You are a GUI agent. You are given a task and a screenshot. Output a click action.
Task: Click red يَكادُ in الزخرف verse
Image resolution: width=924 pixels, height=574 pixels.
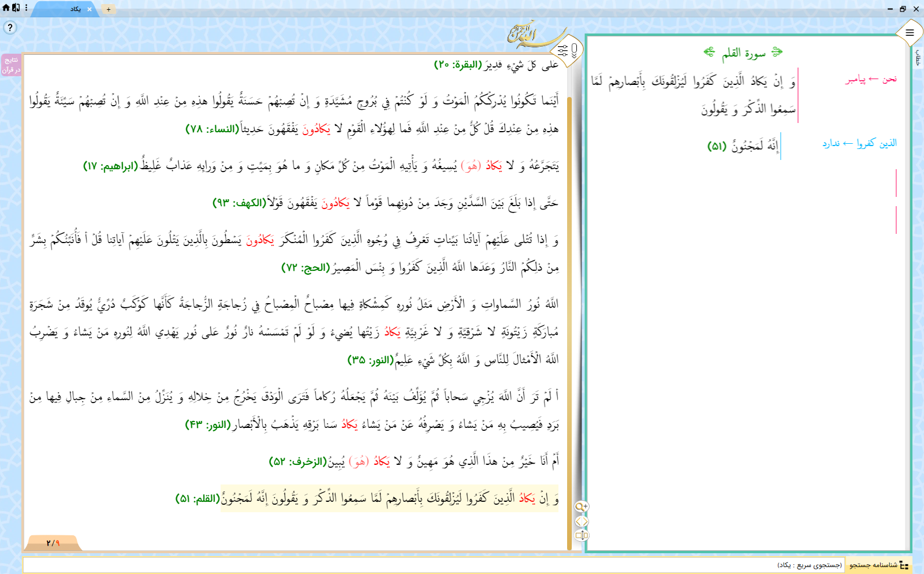pyautogui.click(x=381, y=461)
